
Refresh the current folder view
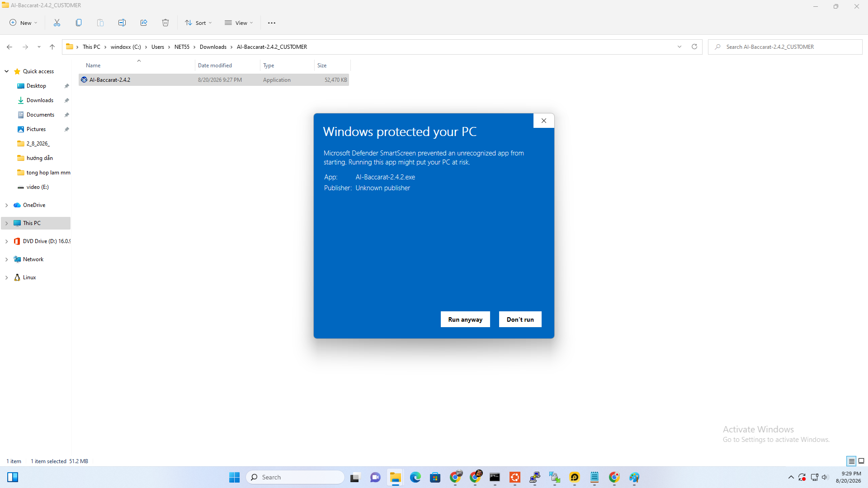[x=694, y=47]
